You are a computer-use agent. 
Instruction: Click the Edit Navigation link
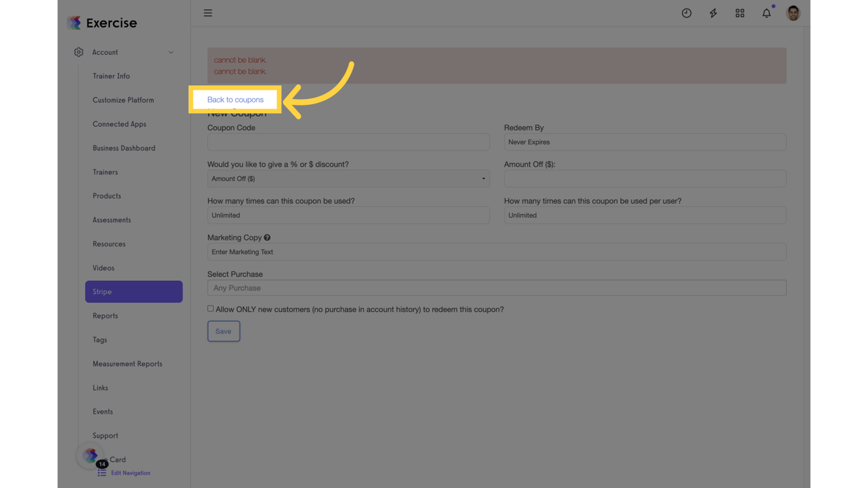pyautogui.click(x=131, y=473)
